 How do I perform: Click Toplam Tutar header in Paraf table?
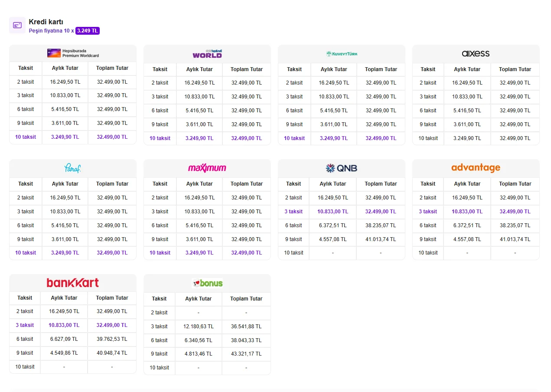pyautogui.click(x=112, y=184)
